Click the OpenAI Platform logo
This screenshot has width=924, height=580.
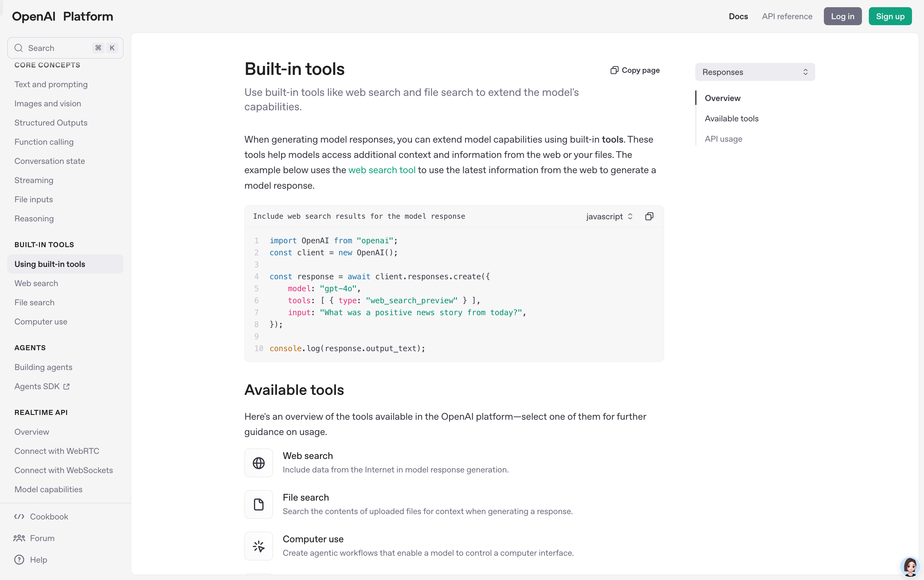point(63,16)
